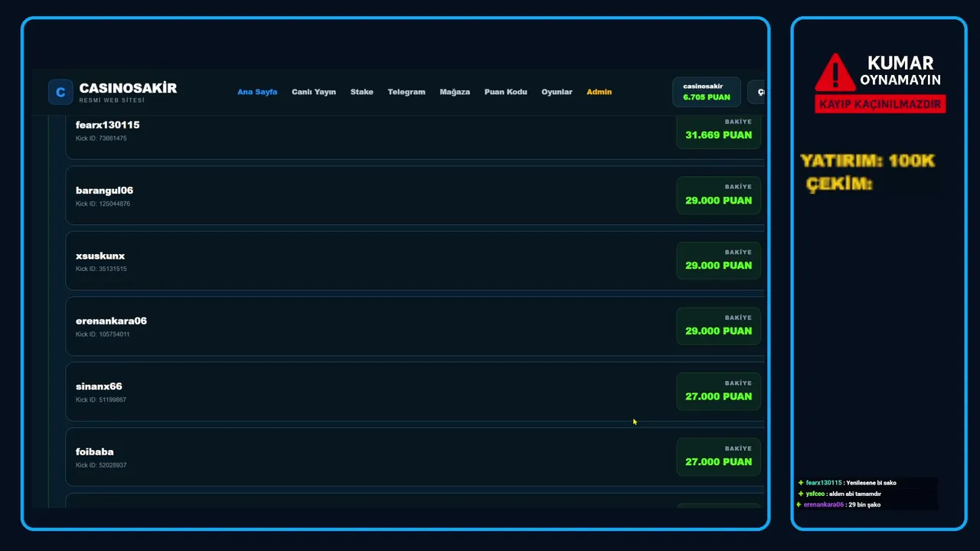This screenshot has height=551, width=980.
Task: Click the 31.669 PUAN balance
Action: [719, 135]
